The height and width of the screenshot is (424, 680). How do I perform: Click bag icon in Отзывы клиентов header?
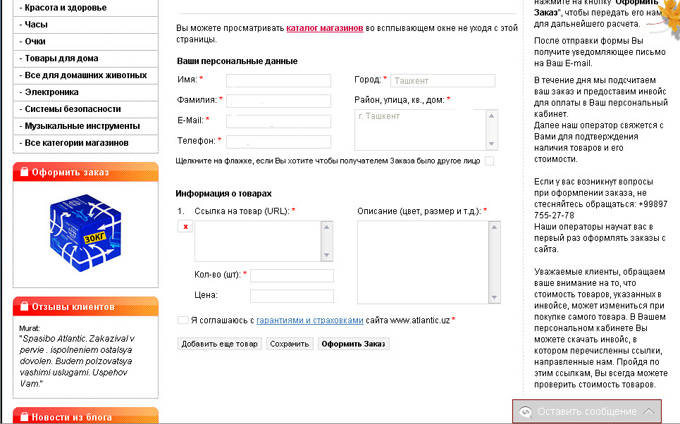pos(24,306)
